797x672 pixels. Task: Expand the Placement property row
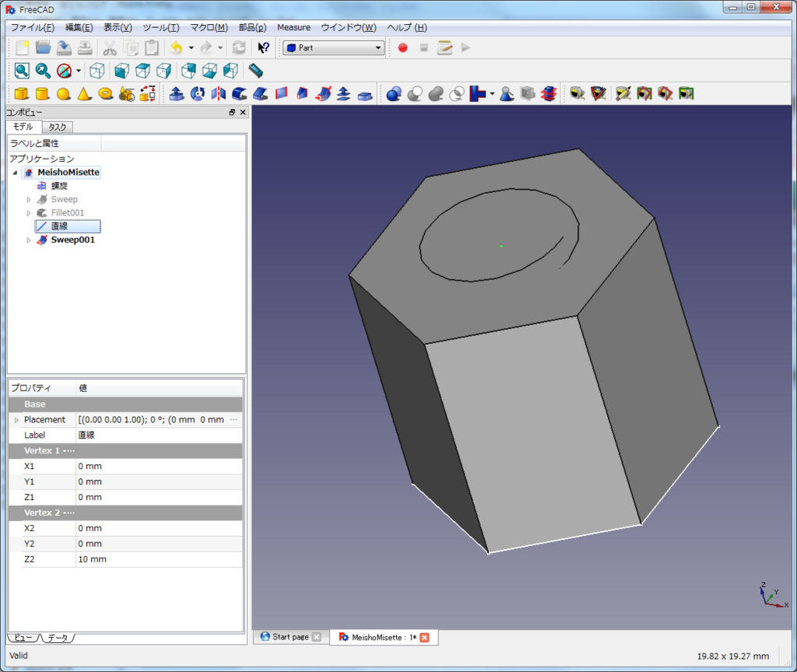[x=16, y=420]
